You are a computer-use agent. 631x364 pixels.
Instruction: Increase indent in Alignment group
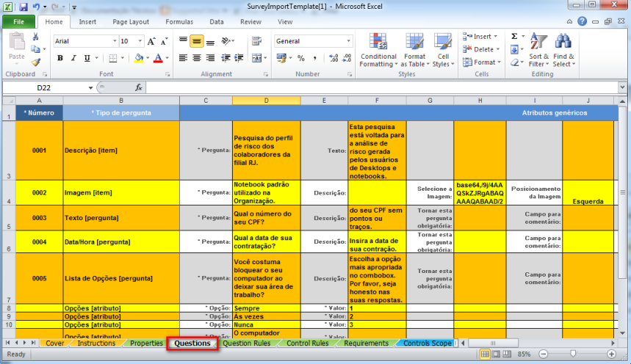coord(239,58)
